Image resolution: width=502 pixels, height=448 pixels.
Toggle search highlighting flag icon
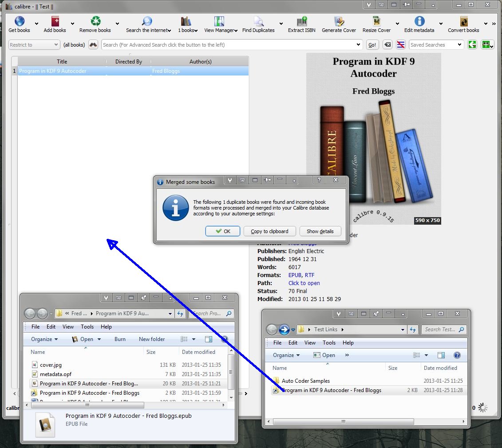click(x=400, y=45)
